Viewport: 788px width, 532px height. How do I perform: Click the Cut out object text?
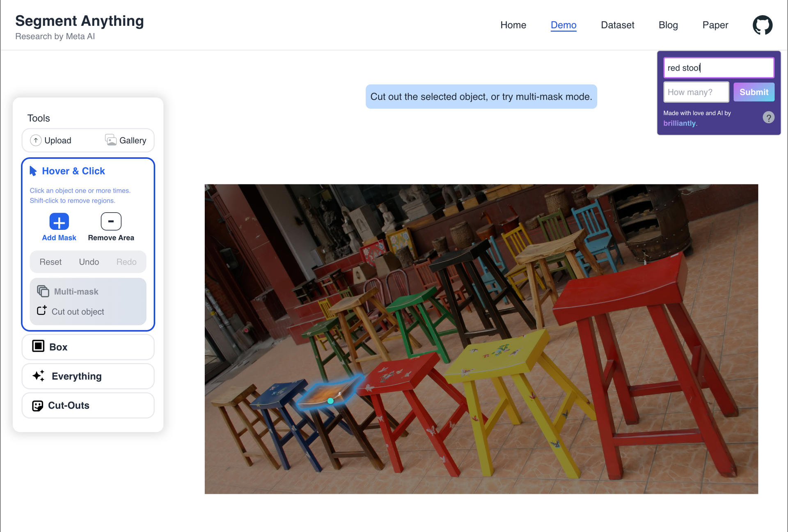[x=78, y=312]
